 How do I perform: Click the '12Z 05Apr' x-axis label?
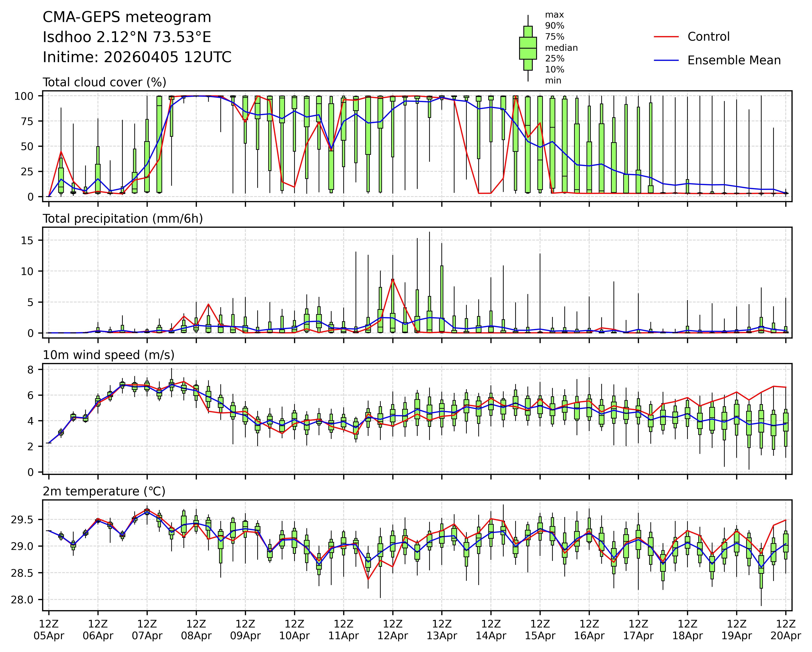49,629
